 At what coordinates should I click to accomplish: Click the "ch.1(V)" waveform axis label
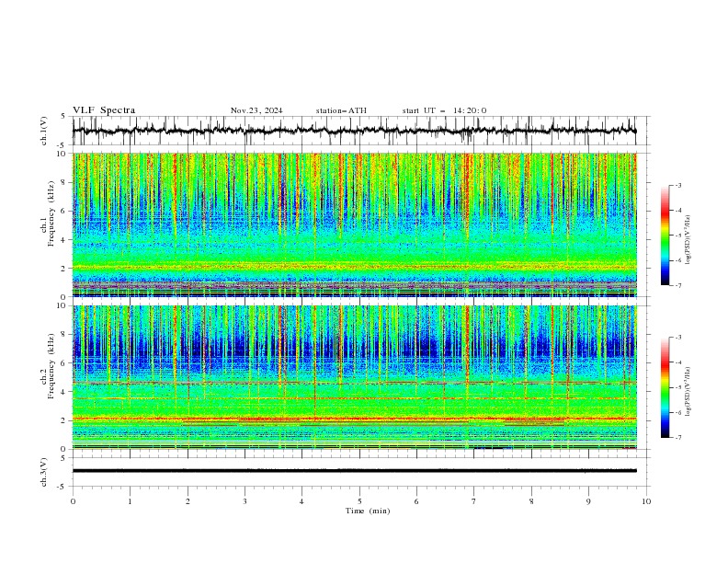(x=44, y=131)
